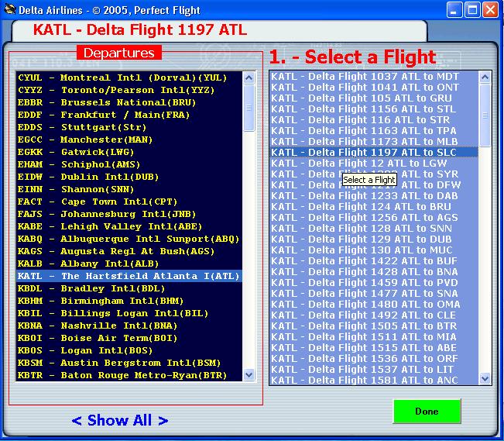Choose Delta Flight 130 ATL to MUC

coord(374,250)
